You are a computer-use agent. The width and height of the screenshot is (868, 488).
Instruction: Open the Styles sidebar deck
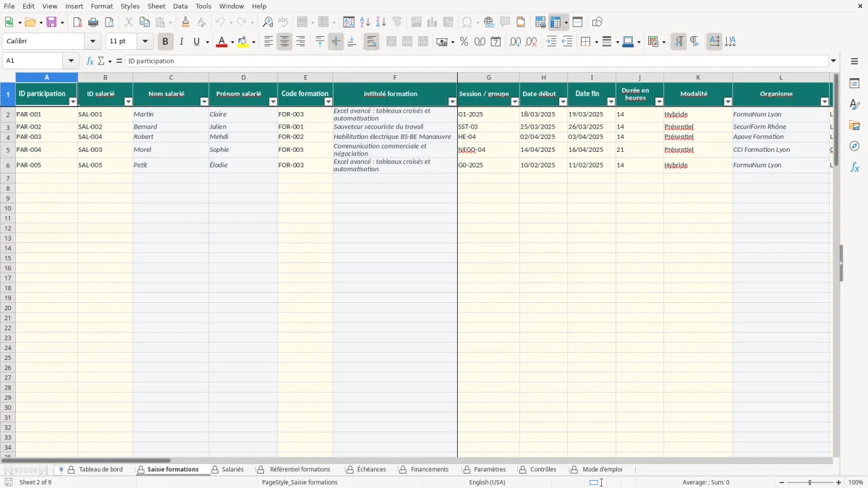pyautogui.click(x=854, y=105)
